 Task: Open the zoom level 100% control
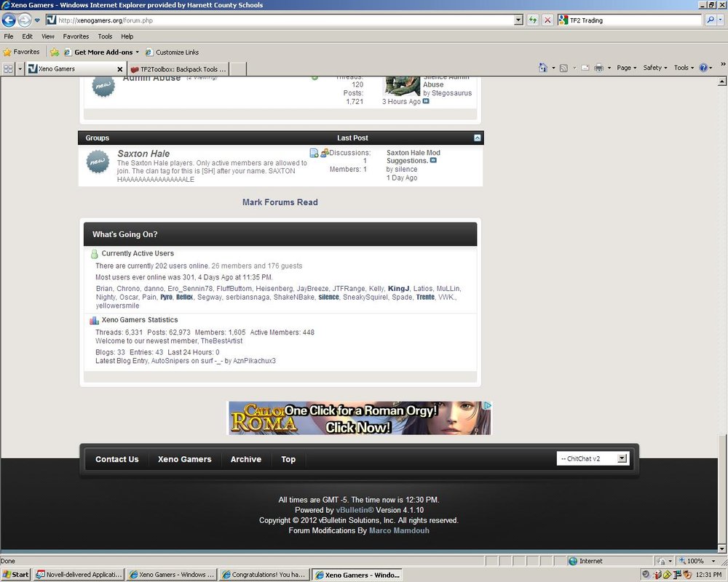click(x=696, y=561)
